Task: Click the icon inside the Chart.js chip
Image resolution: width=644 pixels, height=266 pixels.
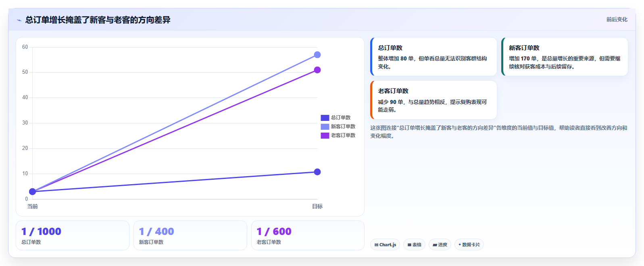Action: click(376, 245)
